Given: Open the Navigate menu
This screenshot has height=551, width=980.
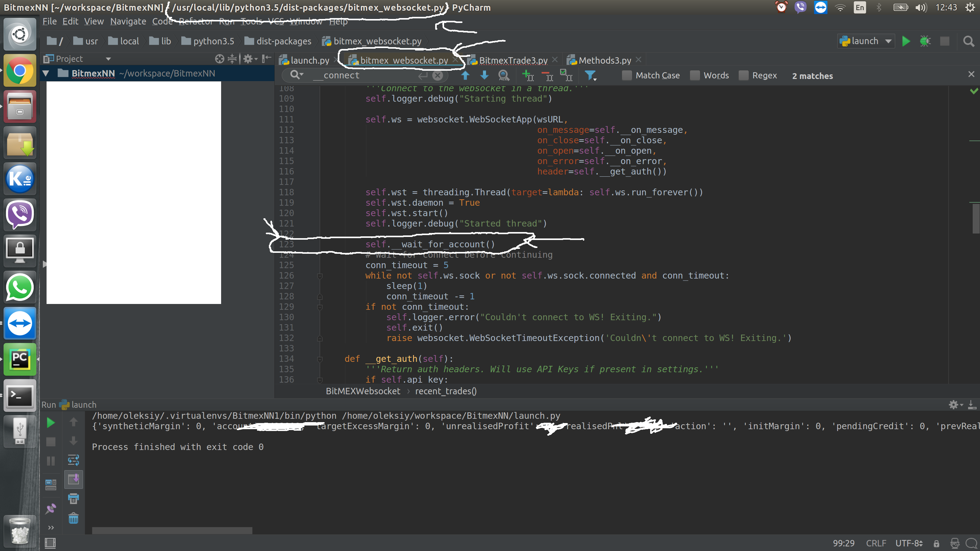Looking at the screenshot, I should tap(128, 22).
